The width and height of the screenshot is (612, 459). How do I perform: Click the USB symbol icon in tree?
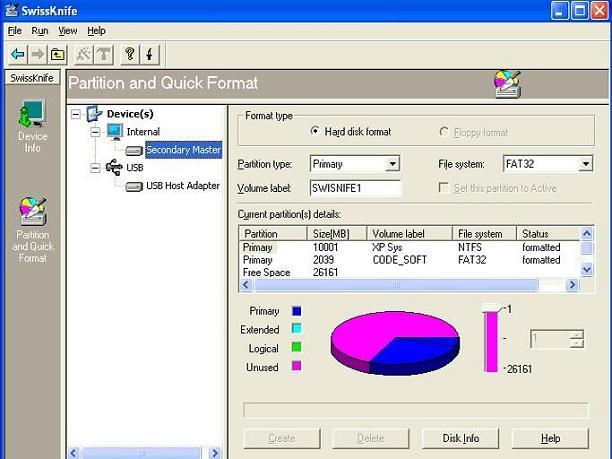tap(114, 168)
